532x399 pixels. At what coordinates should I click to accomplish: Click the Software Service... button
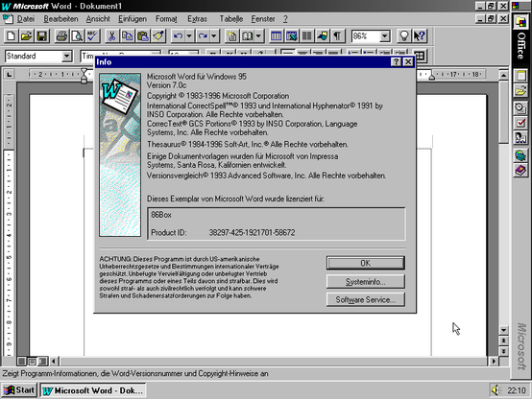tap(366, 299)
